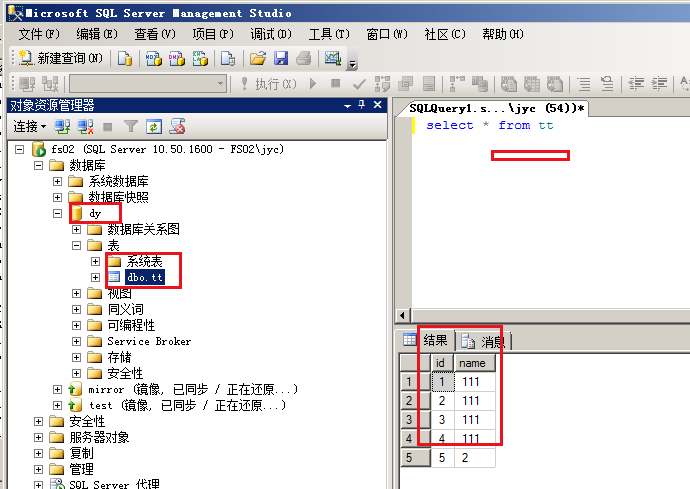This screenshot has height=489, width=690.
Task: Click the Disconnect icon in Object Explorer
Action: pos(85,127)
